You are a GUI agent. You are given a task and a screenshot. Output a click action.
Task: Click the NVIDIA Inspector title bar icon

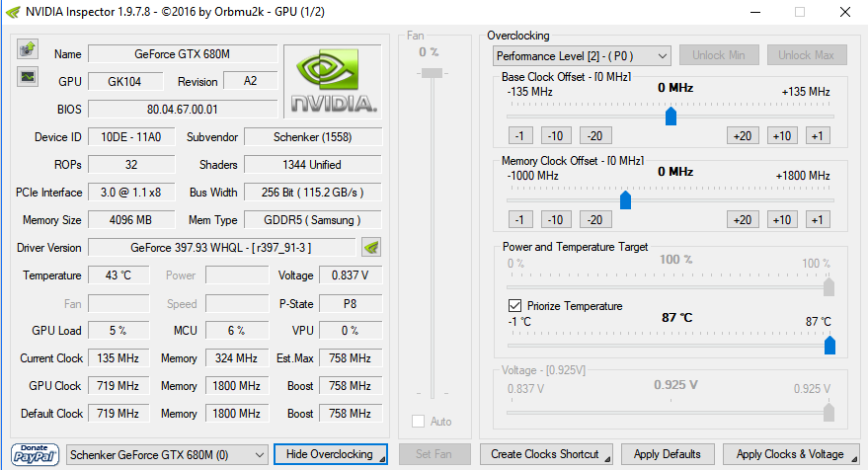[x=13, y=12]
